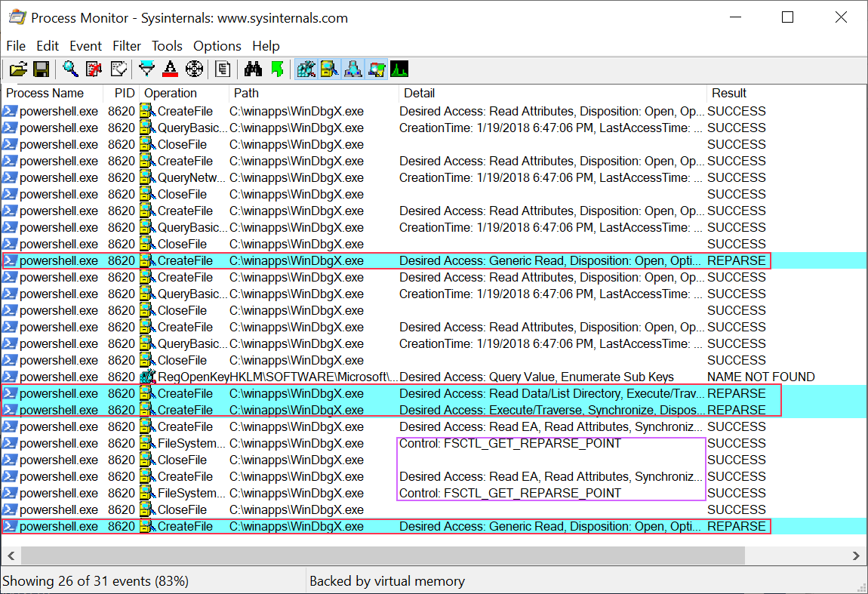
Task: Open the File menu
Action: point(16,46)
